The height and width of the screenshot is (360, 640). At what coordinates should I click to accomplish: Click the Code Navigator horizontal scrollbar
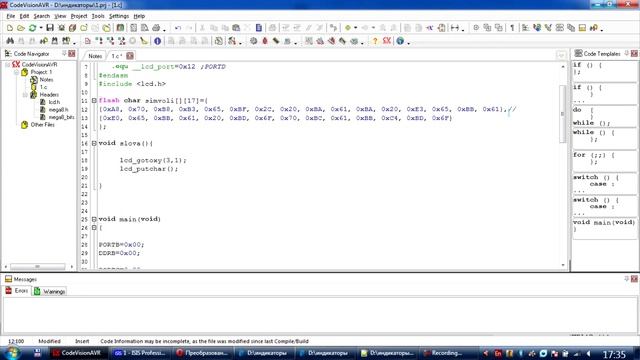pyautogui.click(x=38, y=267)
